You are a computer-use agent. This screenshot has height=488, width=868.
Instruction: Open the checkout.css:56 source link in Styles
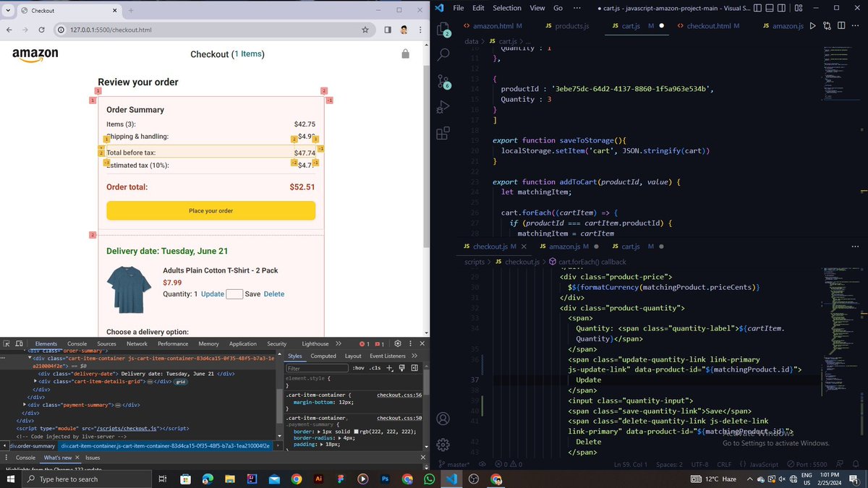coord(399,395)
